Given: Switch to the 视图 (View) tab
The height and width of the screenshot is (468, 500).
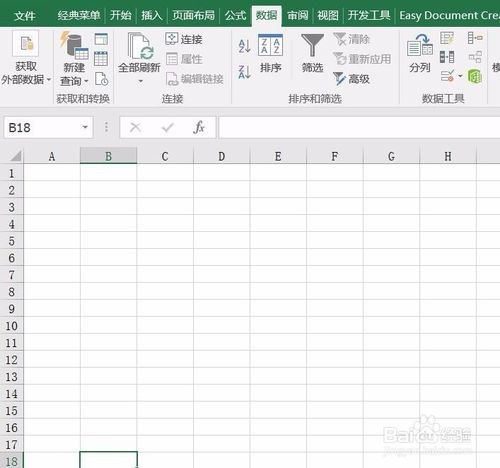Looking at the screenshot, I should pyautogui.click(x=328, y=15).
